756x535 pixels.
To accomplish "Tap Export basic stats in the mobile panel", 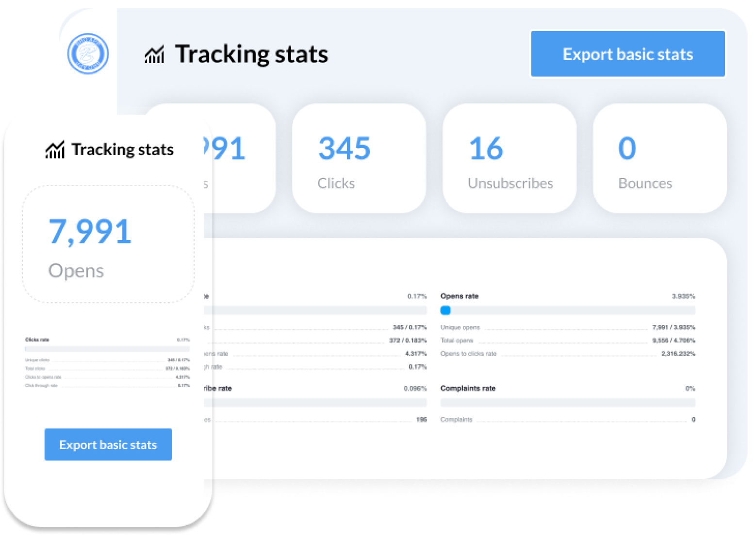I will (108, 444).
